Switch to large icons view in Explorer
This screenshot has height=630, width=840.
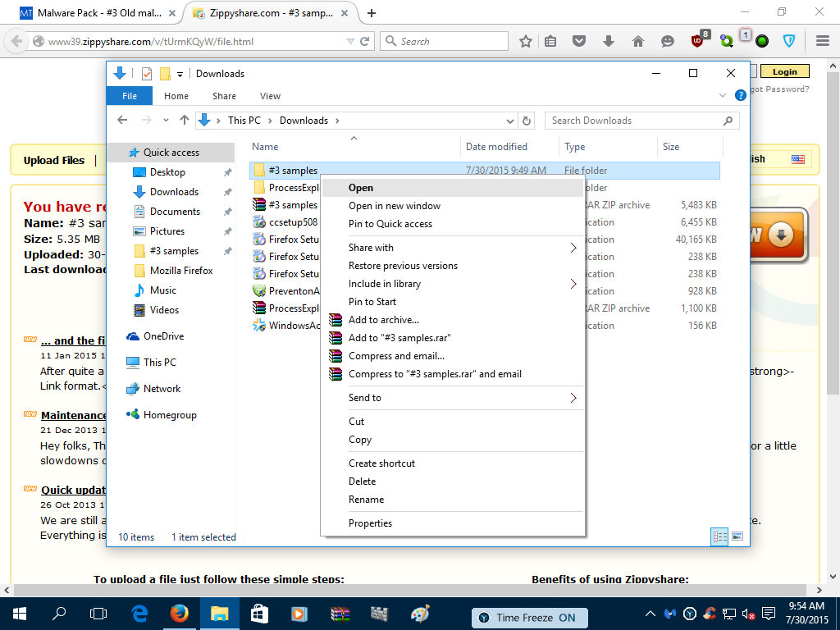(x=737, y=537)
